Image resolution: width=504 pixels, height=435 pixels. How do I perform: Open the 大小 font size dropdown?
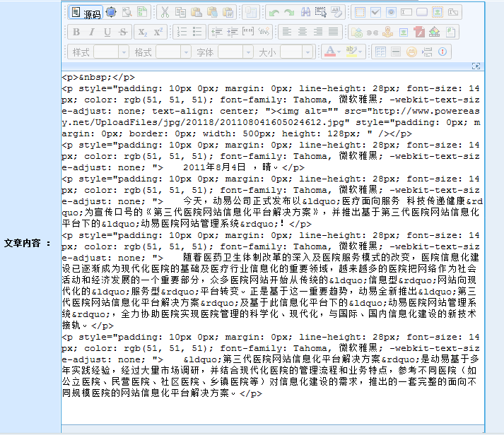point(297,52)
